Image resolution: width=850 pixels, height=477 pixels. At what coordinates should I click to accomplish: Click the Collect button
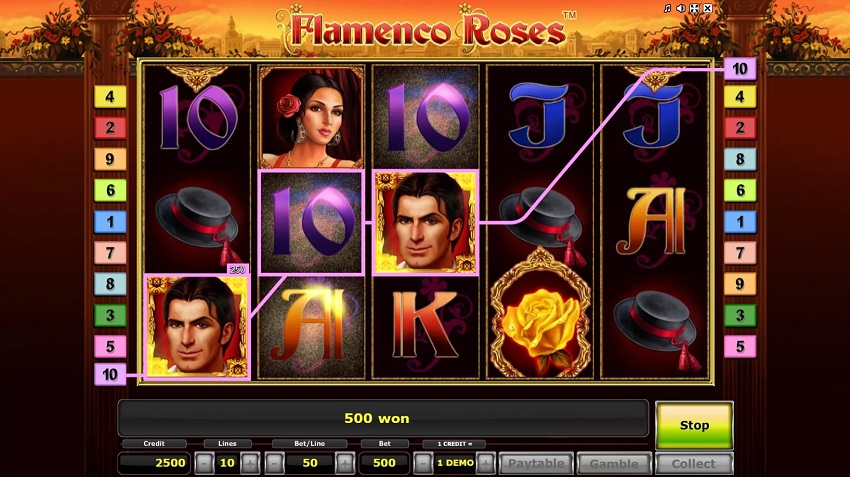(x=694, y=463)
